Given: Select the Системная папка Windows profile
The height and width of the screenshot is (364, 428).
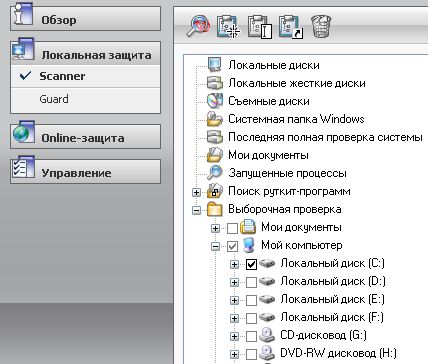Looking at the screenshot, I should [296, 119].
